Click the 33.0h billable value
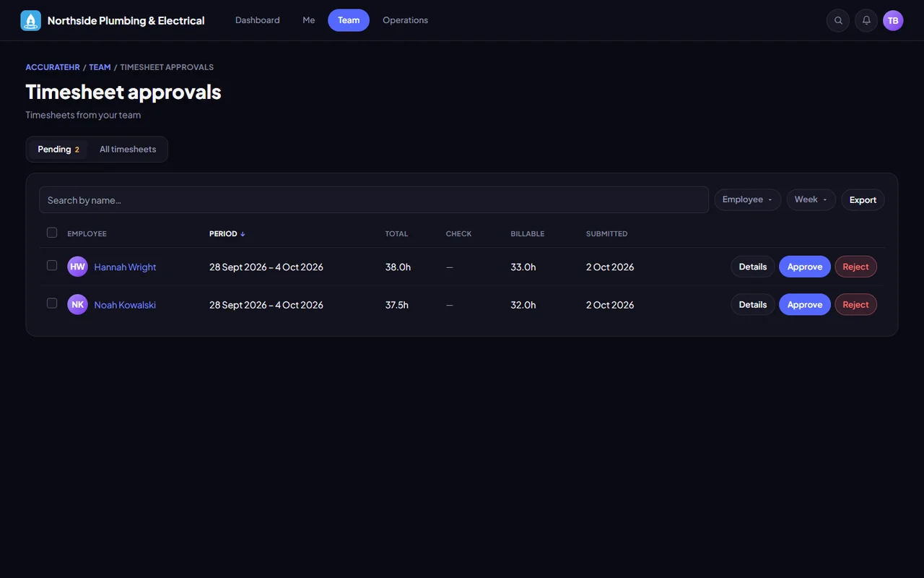The image size is (924, 578). [523, 267]
